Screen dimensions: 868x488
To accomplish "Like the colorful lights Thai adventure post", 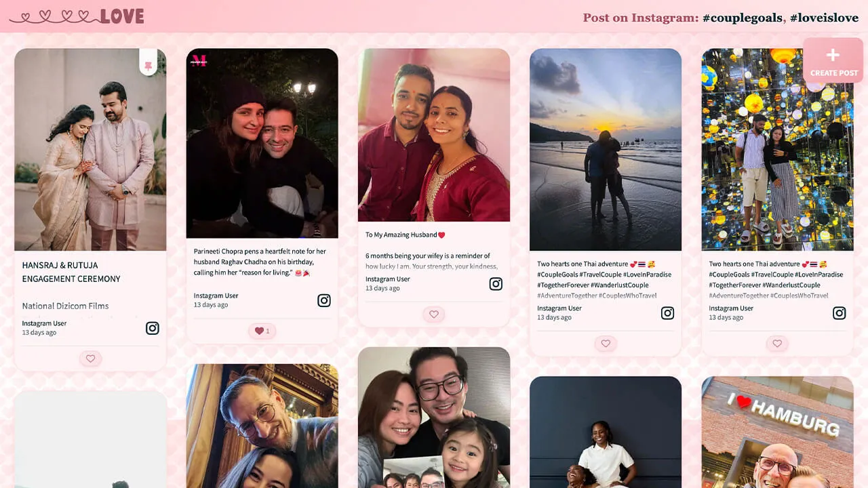I will [777, 344].
